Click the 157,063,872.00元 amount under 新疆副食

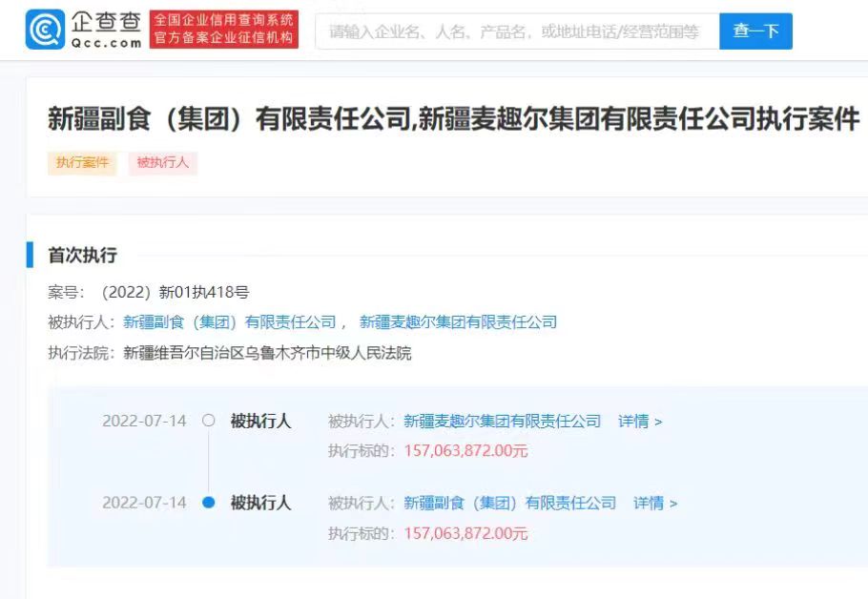click(465, 533)
